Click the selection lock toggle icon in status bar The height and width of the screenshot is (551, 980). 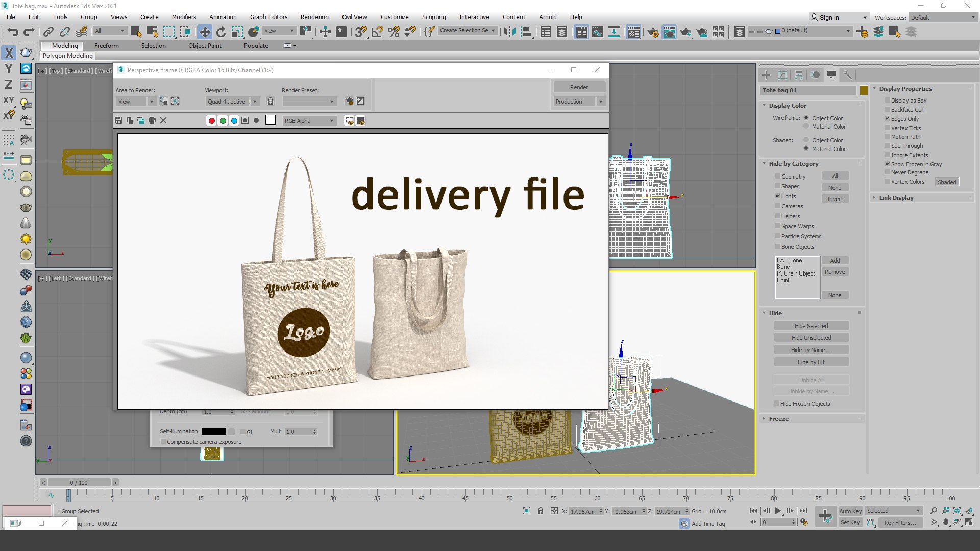pos(541,511)
